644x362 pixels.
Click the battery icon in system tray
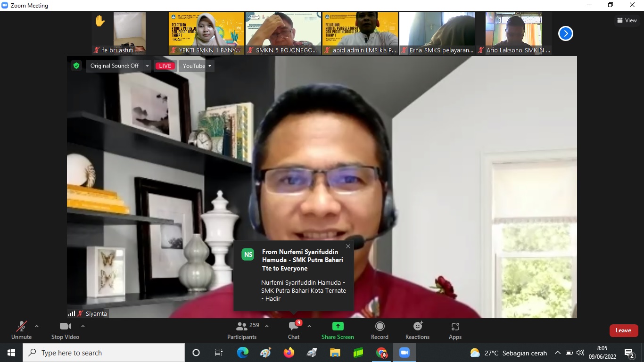[569, 353]
